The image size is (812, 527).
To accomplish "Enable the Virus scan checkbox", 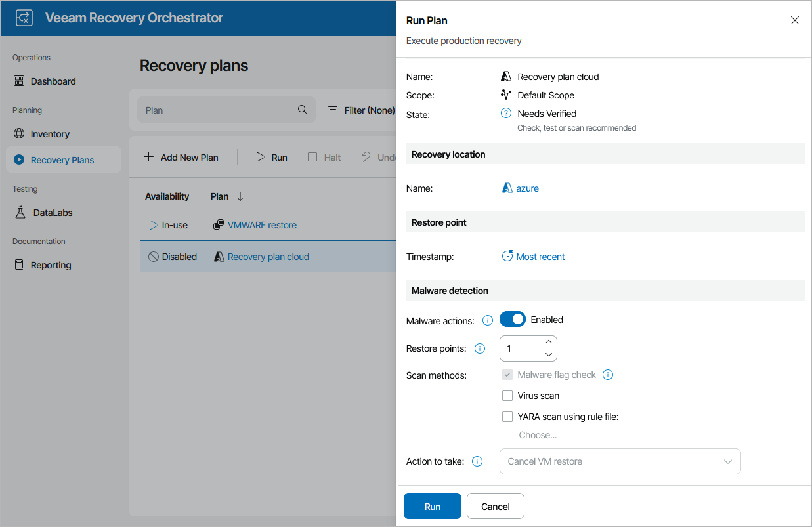I will [507, 396].
